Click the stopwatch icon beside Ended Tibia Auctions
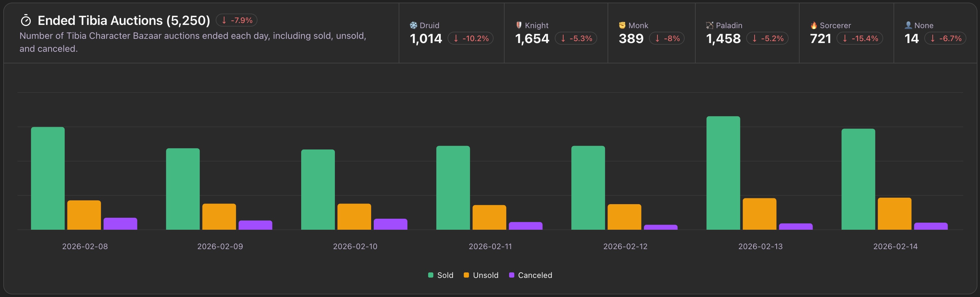Image resolution: width=980 pixels, height=297 pixels. 26,20
